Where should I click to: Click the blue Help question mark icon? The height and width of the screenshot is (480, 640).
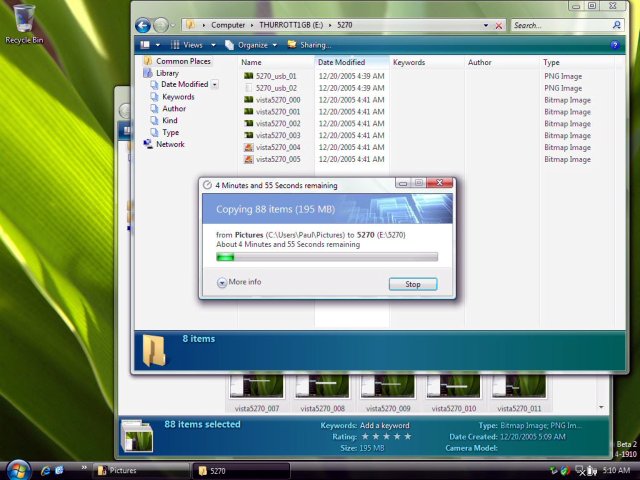pyautogui.click(x=614, y=45)
